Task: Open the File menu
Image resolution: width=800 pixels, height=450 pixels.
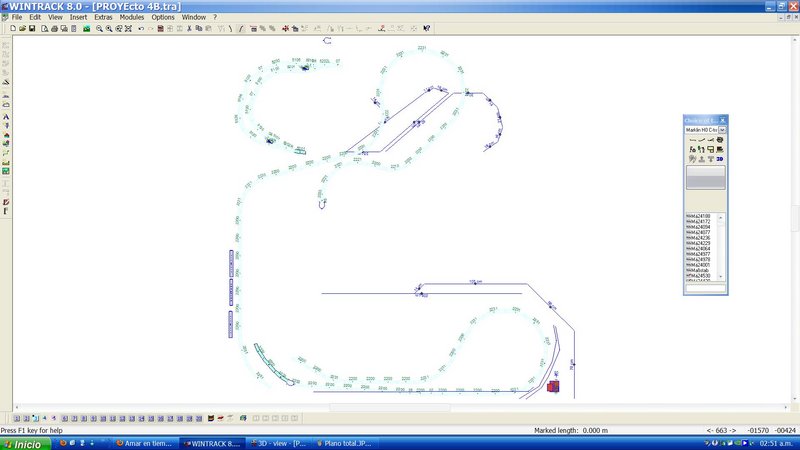Action: tap(17, 17)
